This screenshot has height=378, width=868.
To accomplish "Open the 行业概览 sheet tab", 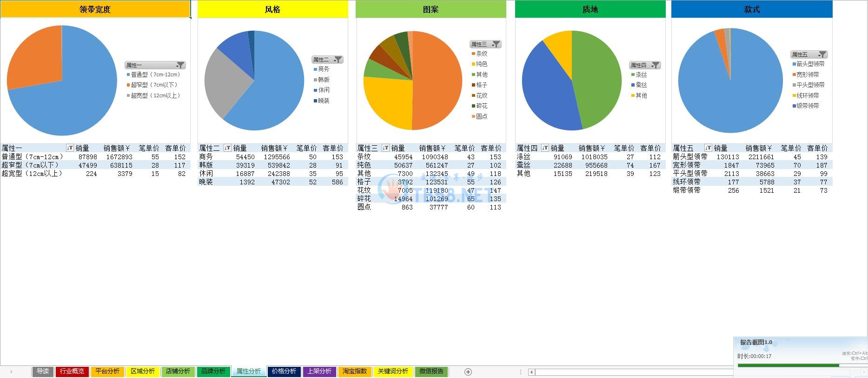I will coord(72,371).
